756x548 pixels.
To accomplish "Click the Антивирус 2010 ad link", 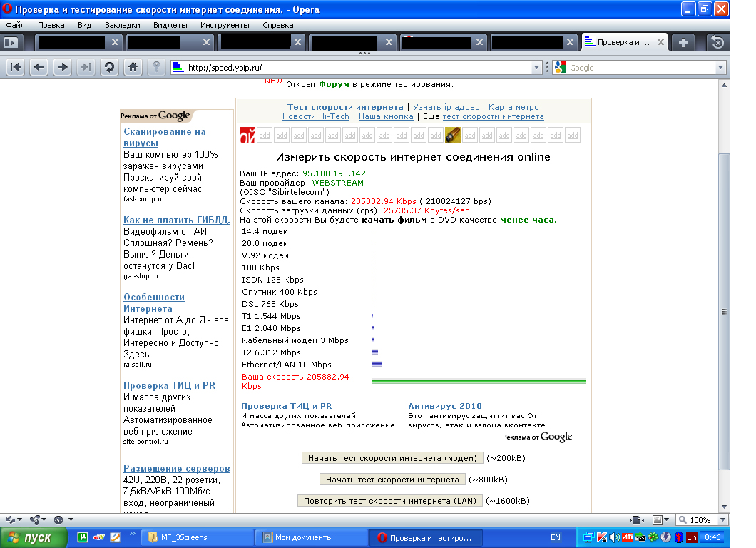I will [444, 406].
